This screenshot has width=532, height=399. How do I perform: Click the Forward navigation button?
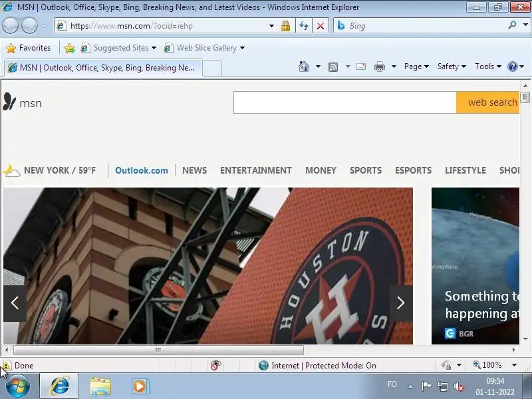(29, 25)
